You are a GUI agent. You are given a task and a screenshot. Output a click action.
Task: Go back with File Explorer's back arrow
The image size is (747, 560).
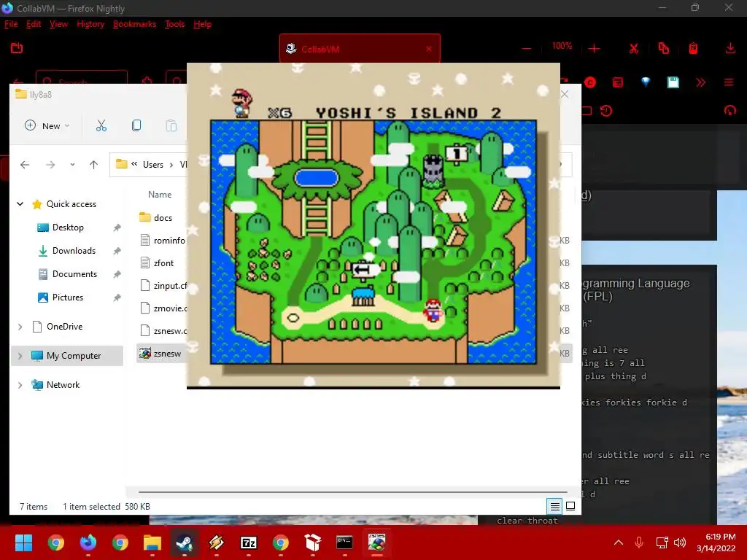tap(25, 165)
